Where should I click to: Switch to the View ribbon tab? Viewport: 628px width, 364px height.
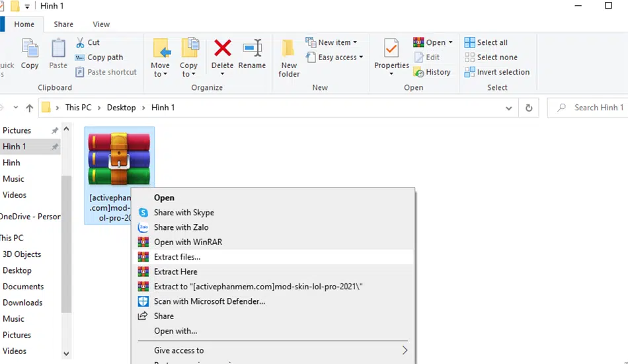[x=101, y=24]
